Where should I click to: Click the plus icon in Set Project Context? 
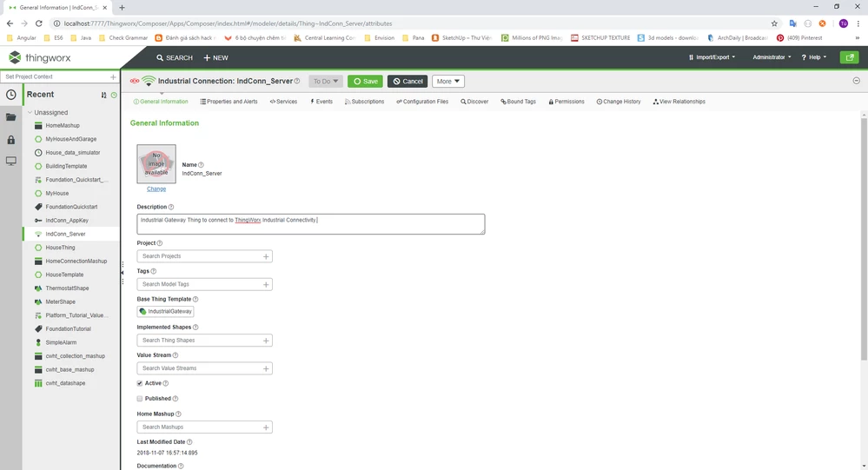(114, 77)
